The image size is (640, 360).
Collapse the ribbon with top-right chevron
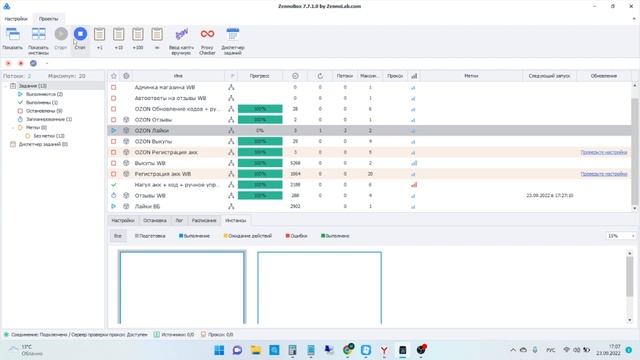click(x=634, y=19)
